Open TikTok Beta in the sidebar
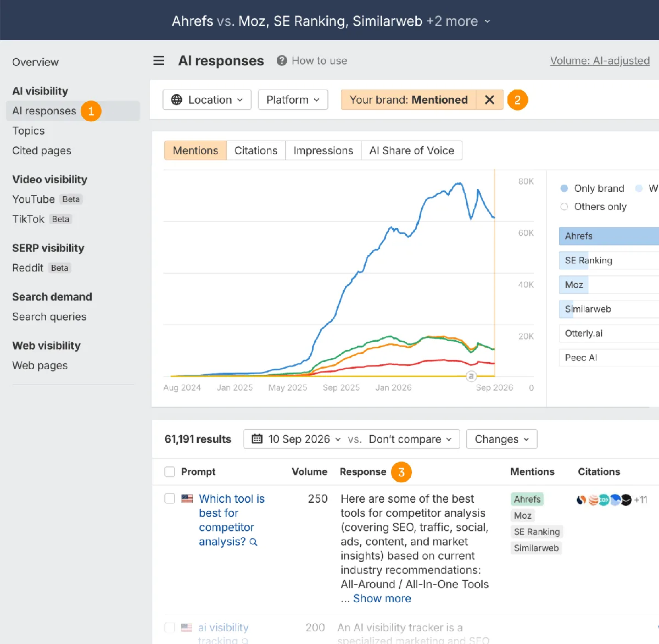 coord(42,219)
